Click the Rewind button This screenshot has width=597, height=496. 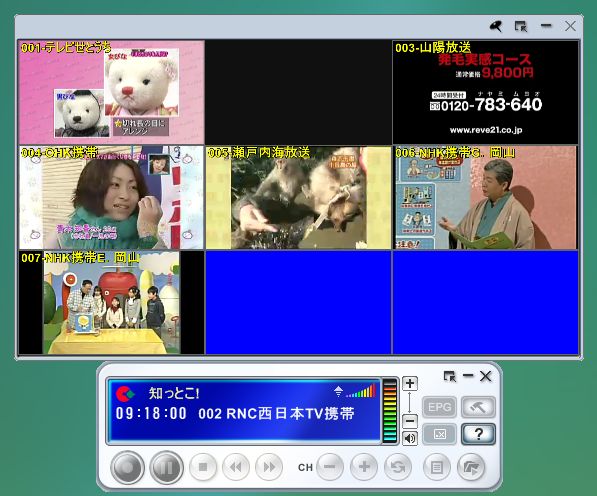(236, 467)
